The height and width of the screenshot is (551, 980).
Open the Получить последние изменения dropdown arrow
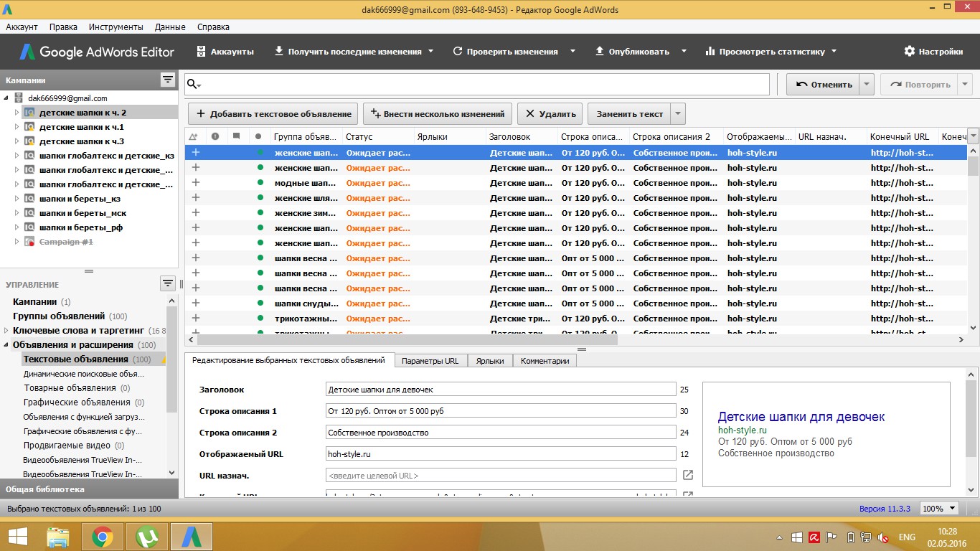[x=431, y=52]
